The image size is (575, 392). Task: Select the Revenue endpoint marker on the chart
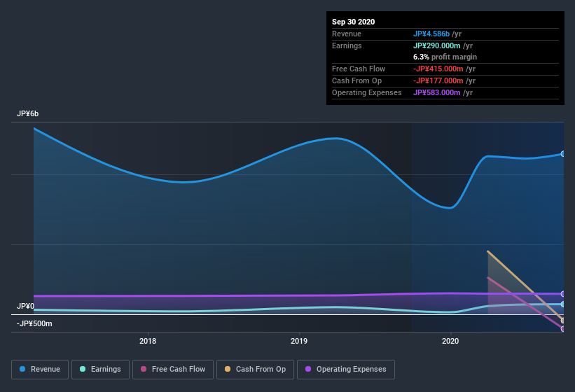point(563,154)
